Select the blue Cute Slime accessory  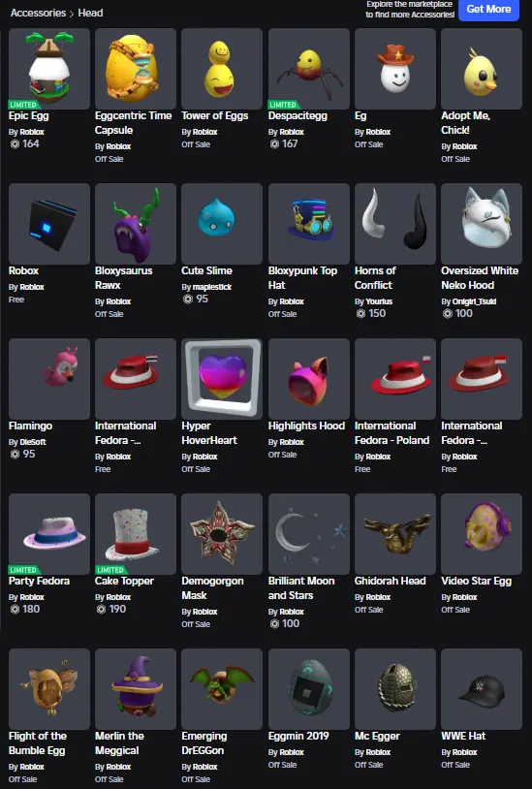tap(222, 224)
